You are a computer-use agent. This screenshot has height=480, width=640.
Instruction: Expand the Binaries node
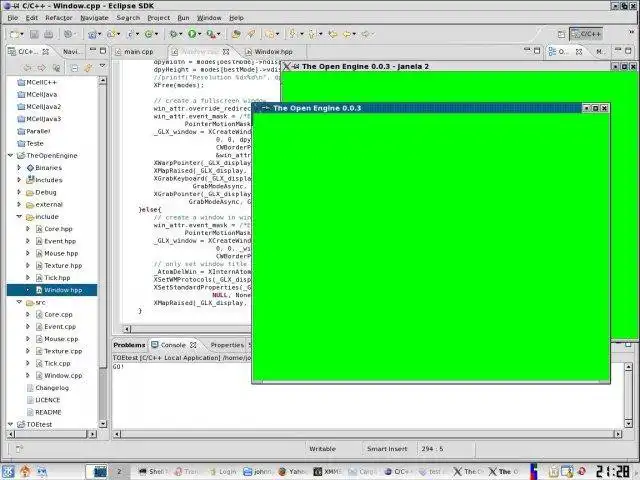pos(19,168)
